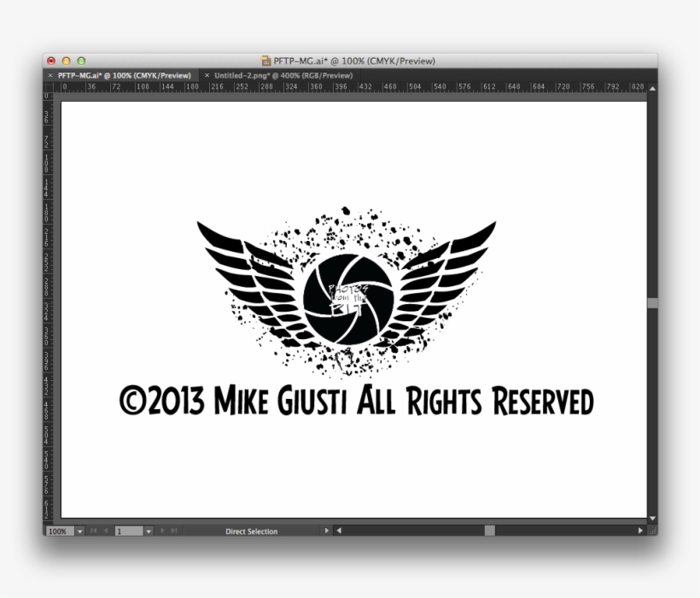
Task: Click the next artboard arrow icon
Action: pyautogui.click(x=160, y=531)
